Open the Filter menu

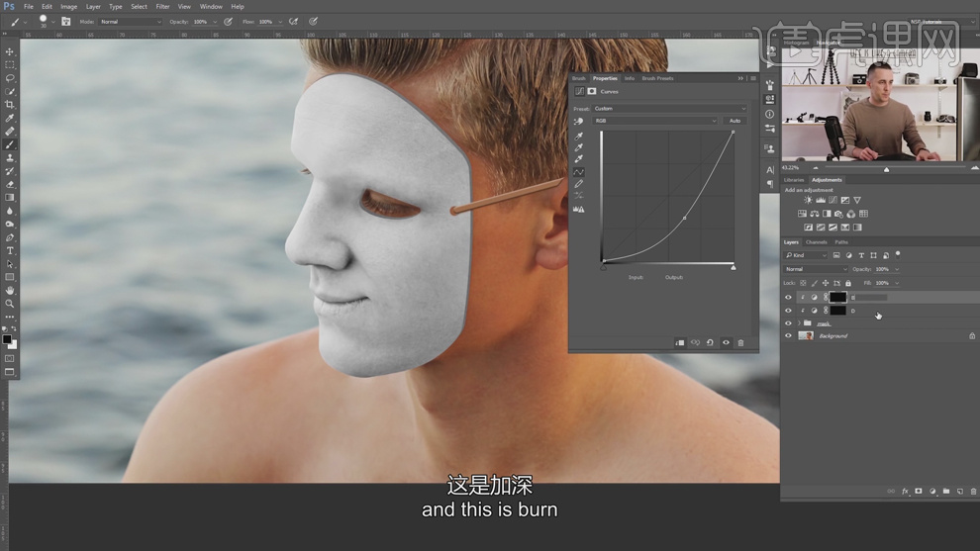click(x=162, y=6)
